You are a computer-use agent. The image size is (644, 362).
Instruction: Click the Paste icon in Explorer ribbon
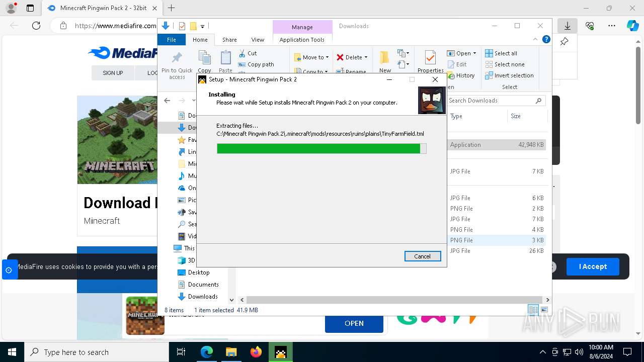coord(226,61)
